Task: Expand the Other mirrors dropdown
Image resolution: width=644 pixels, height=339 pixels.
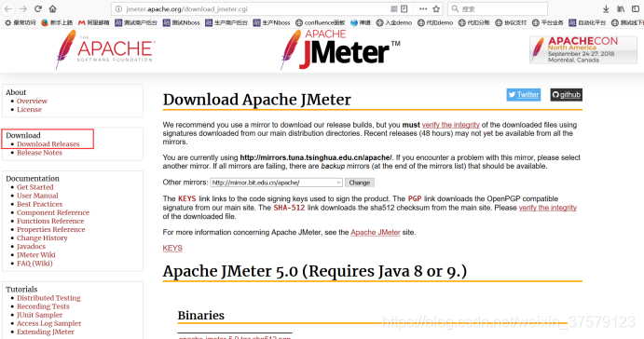Action: click(277, 183)
